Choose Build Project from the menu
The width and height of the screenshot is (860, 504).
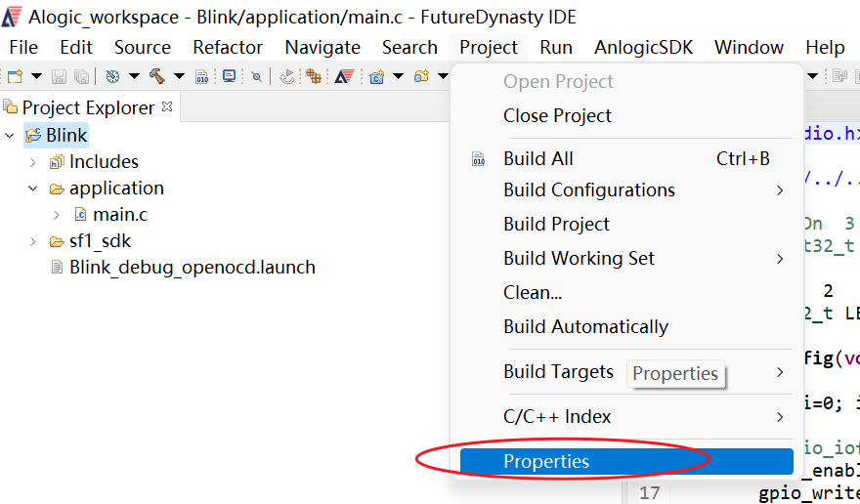[x=556, y=225]
